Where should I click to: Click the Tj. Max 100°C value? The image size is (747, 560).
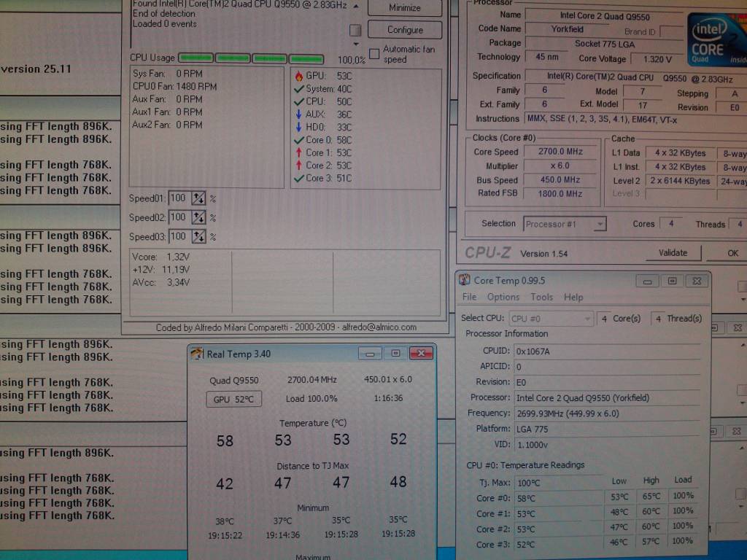click(529, 483)
